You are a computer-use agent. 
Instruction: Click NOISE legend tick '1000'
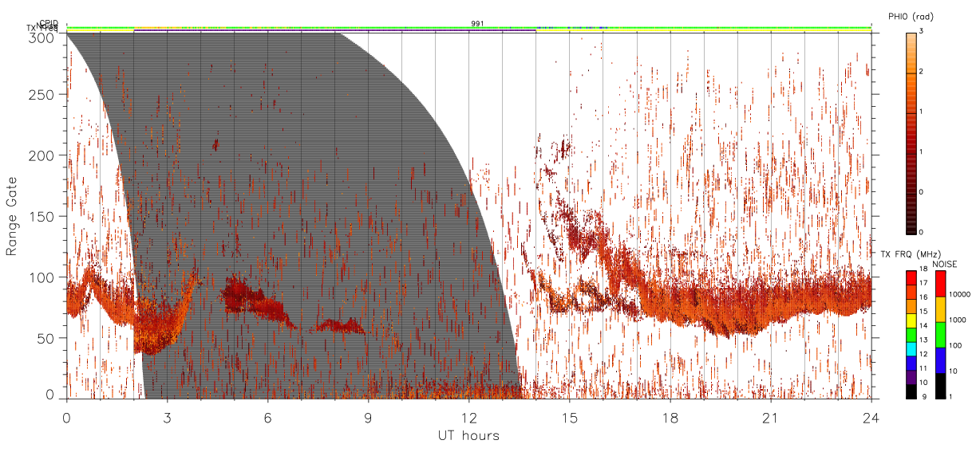click(x=958, y=320)
